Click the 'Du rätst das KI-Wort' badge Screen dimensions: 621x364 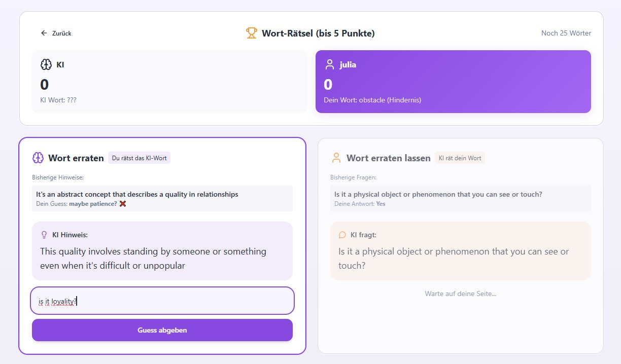click(139, 158)
